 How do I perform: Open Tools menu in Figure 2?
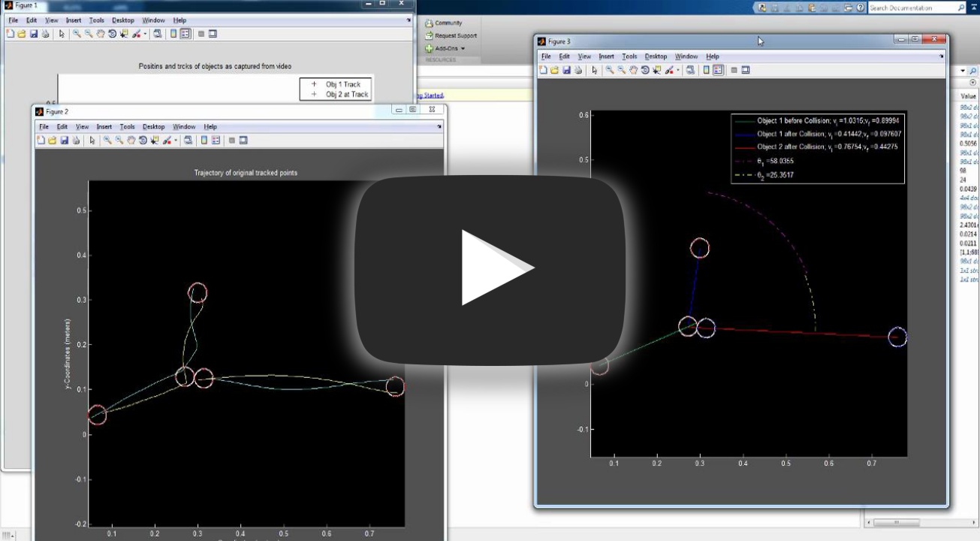[127, 127]
